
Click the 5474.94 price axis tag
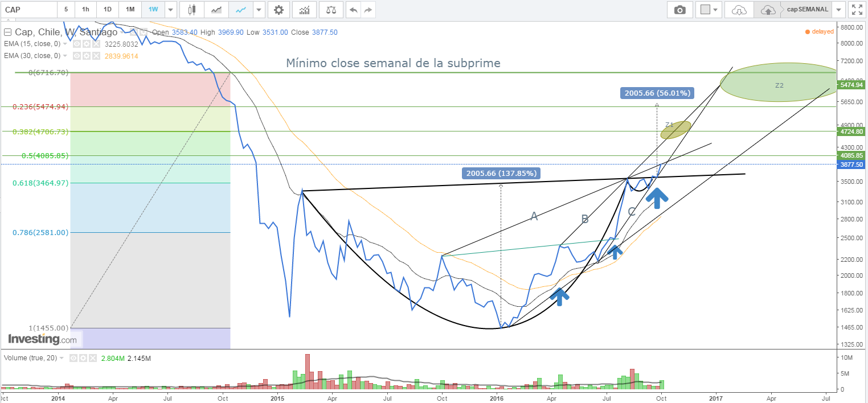[851, 85]
